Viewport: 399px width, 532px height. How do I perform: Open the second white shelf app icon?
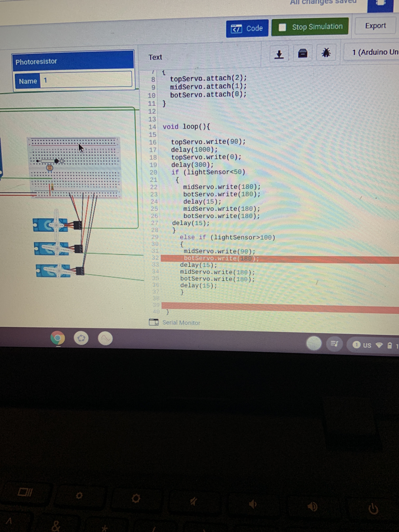pos(81,338)
